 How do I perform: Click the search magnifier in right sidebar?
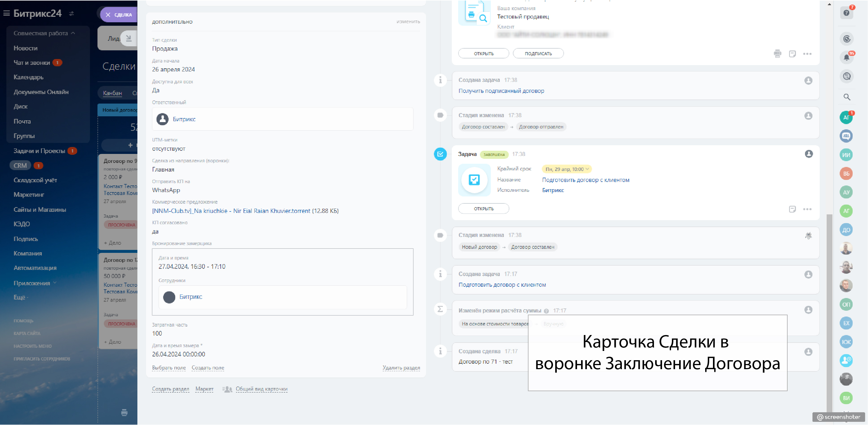point(846,97)
